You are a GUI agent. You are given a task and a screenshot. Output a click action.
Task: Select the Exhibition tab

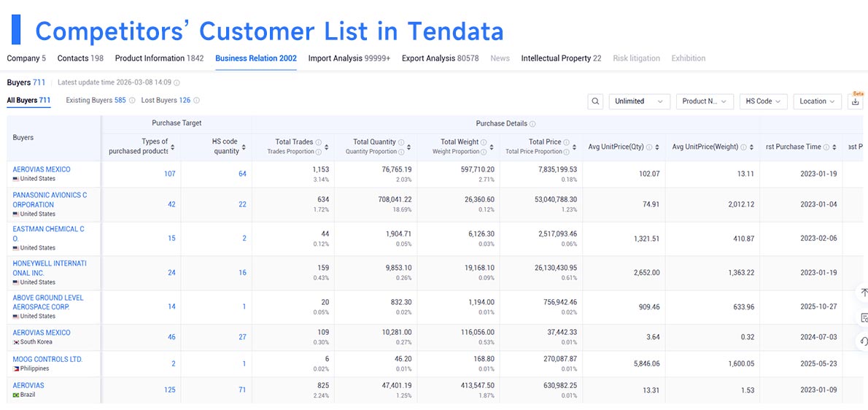click(689, 58)
